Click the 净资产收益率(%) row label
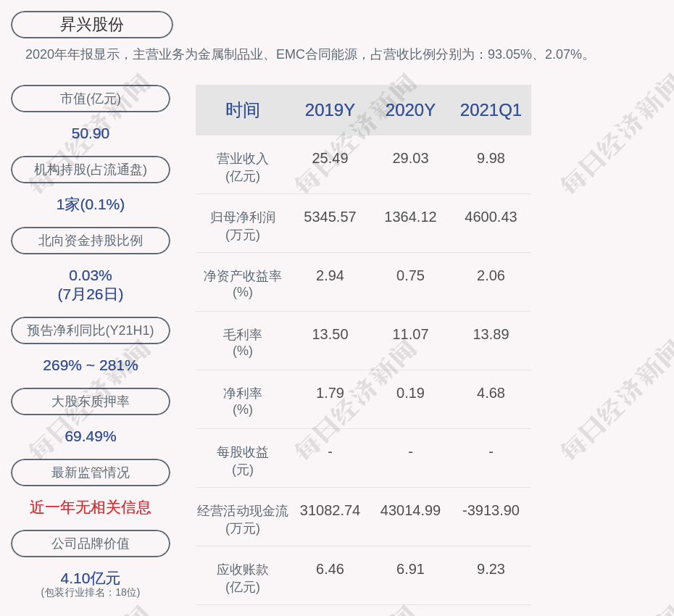Viewport: 674px width, 616px height. coord(243,283)
